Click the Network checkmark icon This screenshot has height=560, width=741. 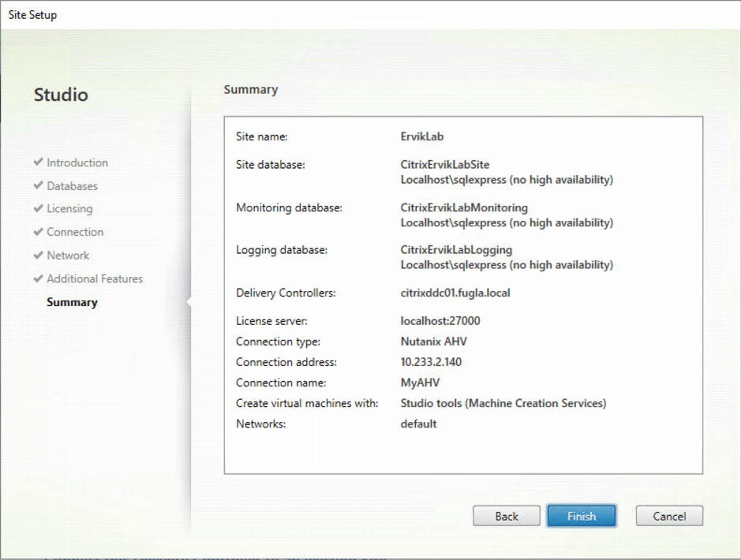[39, 255]
